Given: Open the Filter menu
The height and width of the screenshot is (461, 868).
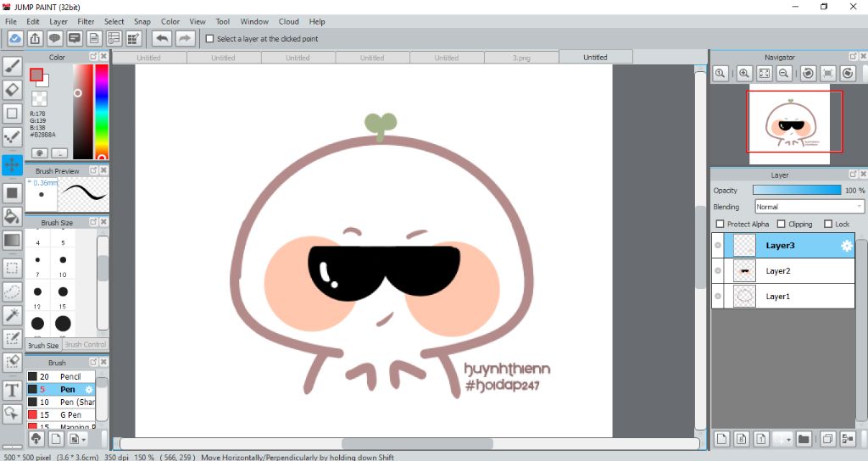Looking at the screenshot, I should point(86,21).
